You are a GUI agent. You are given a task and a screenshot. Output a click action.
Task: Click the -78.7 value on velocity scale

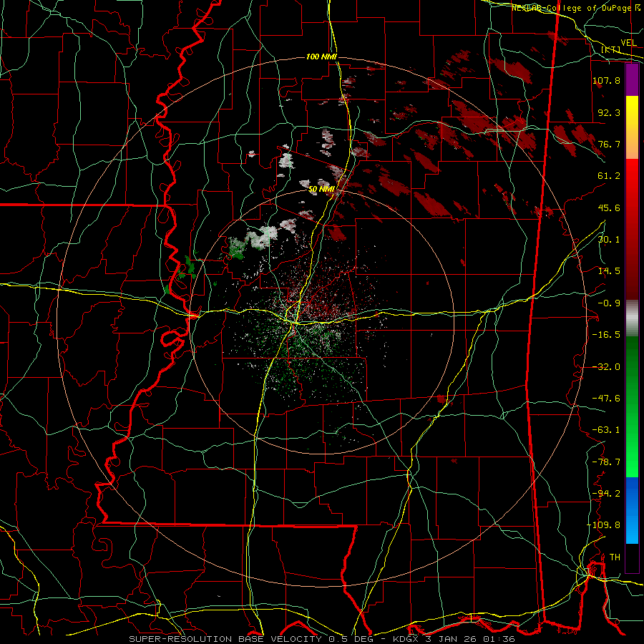pyautogui.click(x=606, y=462)
